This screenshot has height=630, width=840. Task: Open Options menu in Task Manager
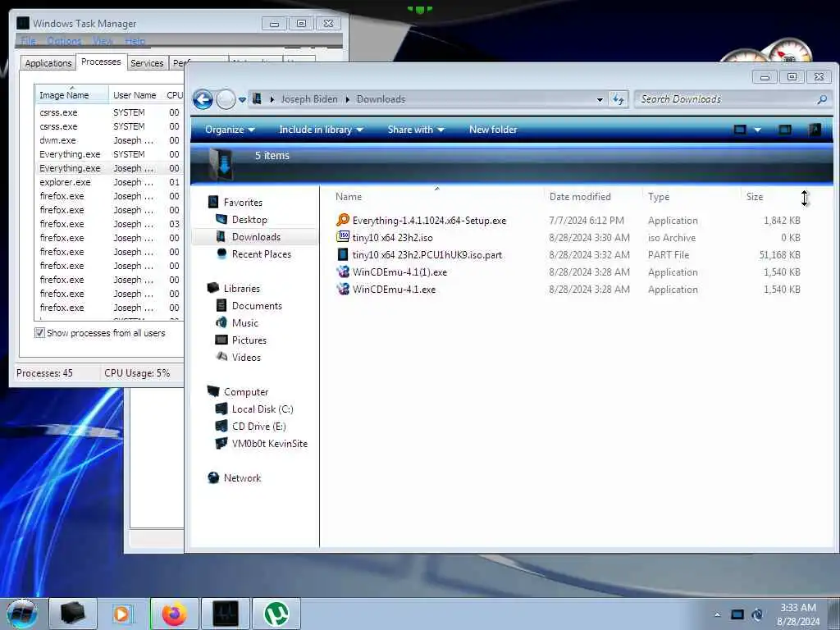click(64, 41)
